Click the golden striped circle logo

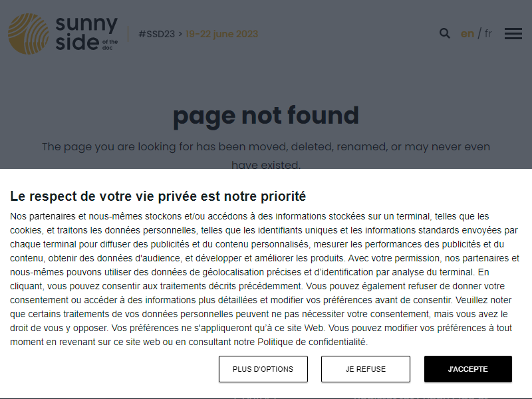[28, 34]
